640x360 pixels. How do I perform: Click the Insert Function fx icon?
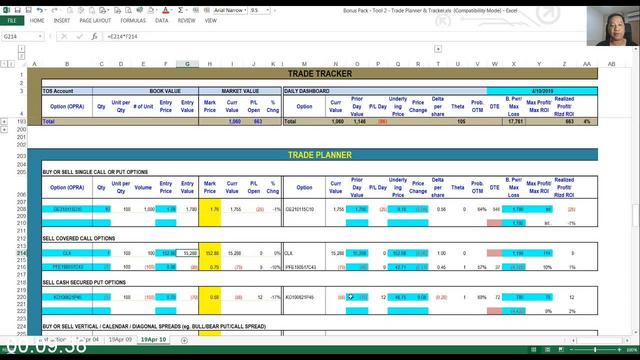click(94, 36)
